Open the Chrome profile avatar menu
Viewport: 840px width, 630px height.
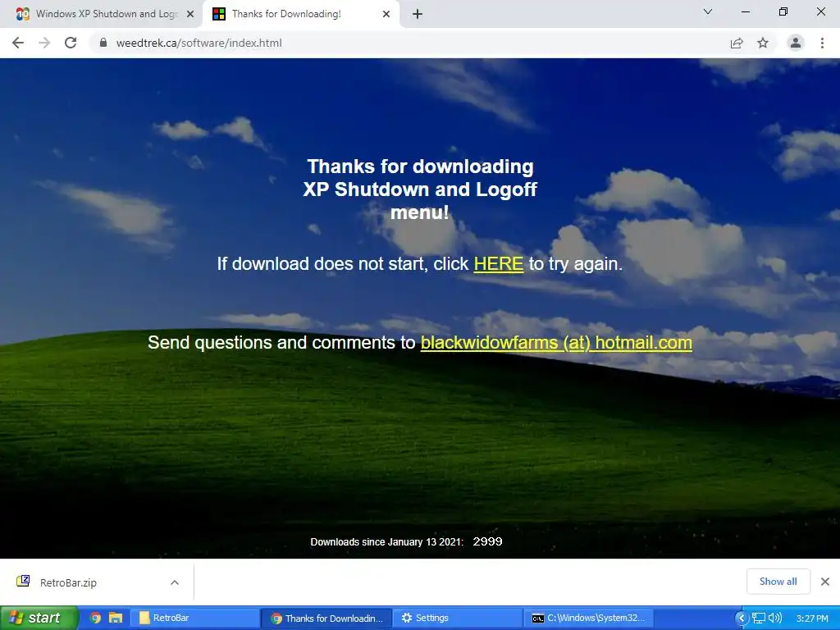[796, 43]
